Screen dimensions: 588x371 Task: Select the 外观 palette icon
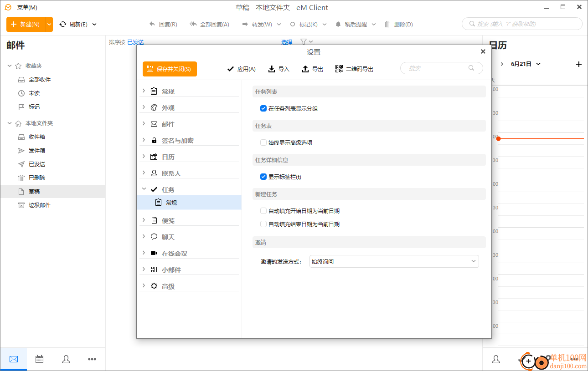pyautogui.click(x=154, y=107)
